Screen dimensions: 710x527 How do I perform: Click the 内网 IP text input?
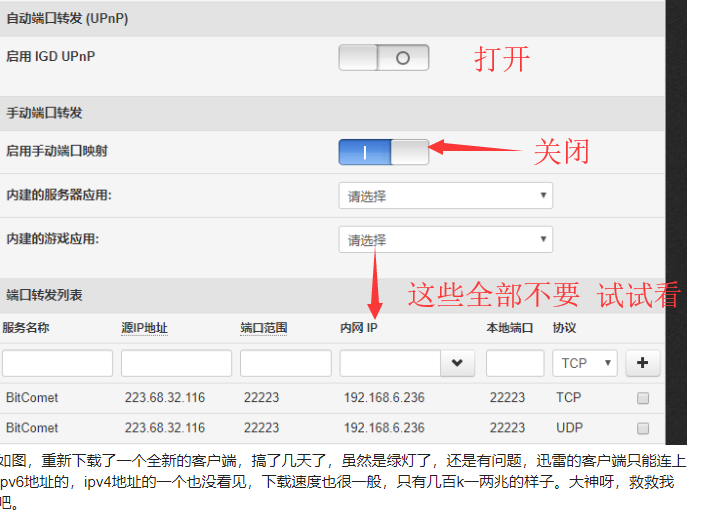[x=390, y=363]
